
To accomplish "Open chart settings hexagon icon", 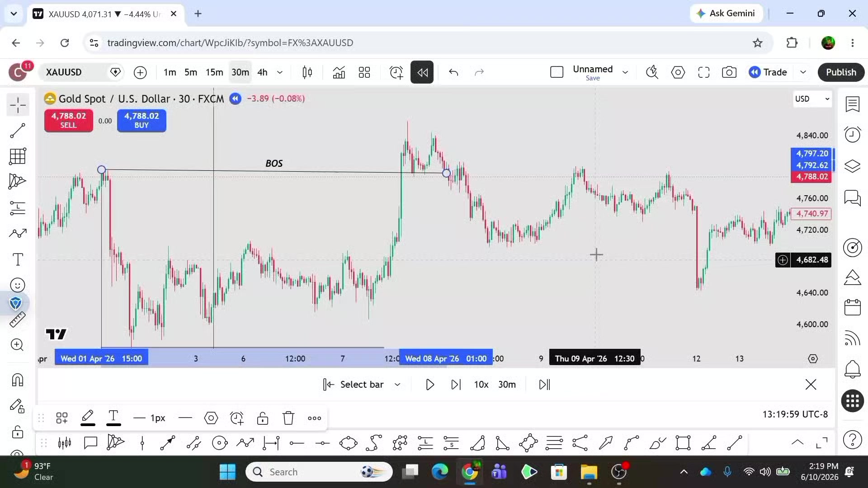I will pos(678,72).
